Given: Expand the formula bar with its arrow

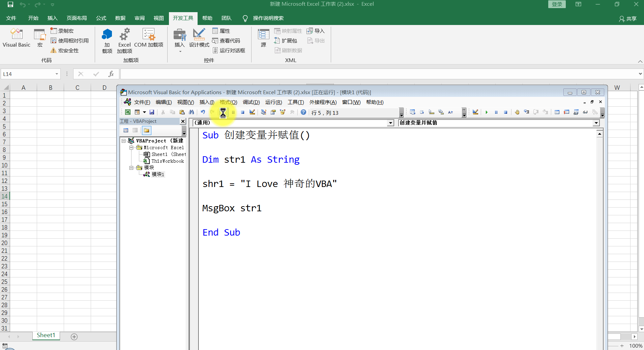Looking at the screenshot, I should pos(640,74).
